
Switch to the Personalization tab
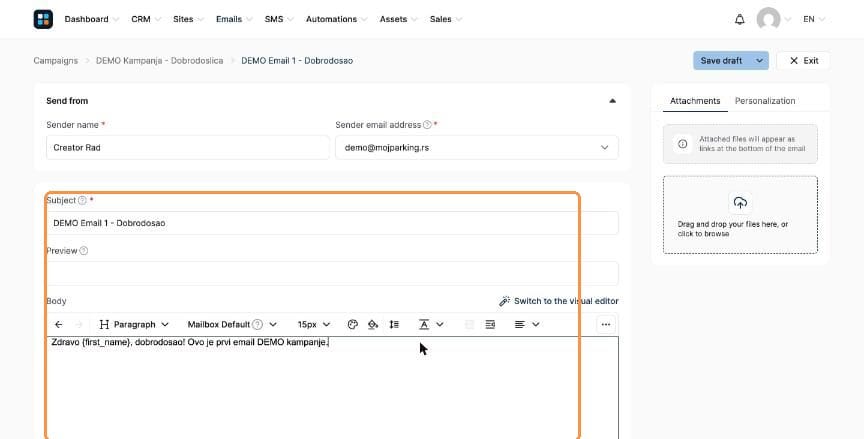point(765,101)
